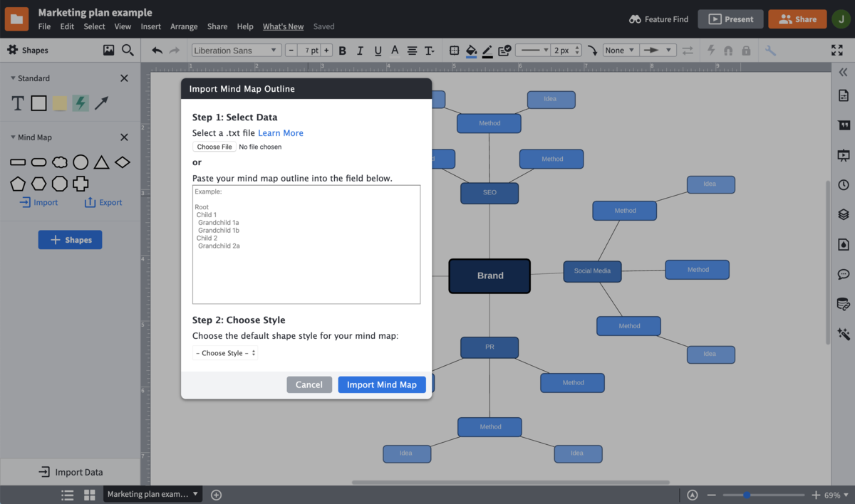
Task: Open the Arrange menu
Action: point(184,26)
